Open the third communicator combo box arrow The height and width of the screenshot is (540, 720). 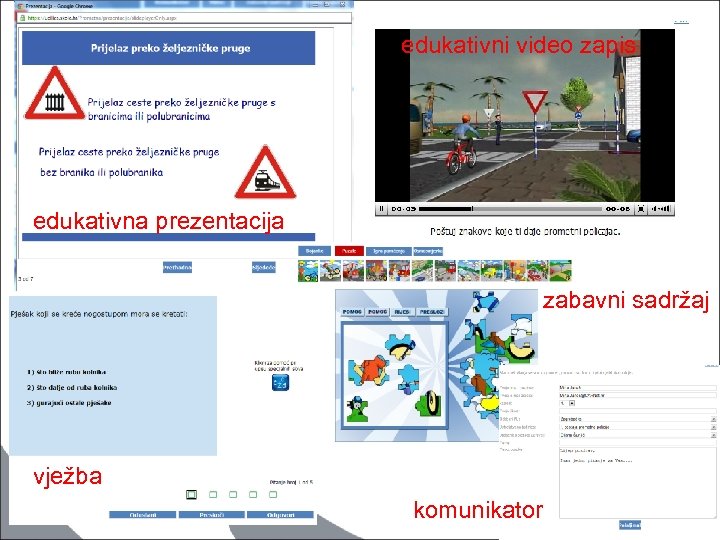click(x=714, y=435)
